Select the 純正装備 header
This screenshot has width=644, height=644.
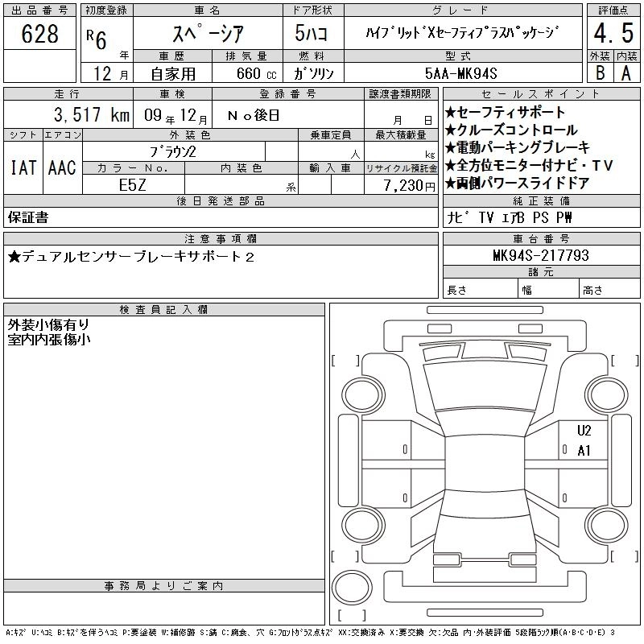(x=541, y=200)
